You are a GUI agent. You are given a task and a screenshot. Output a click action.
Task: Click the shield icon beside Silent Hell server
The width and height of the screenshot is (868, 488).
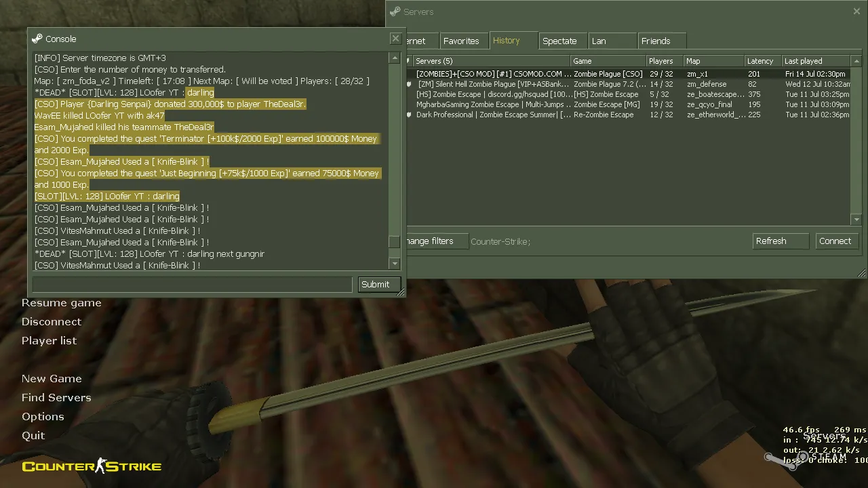409,84
